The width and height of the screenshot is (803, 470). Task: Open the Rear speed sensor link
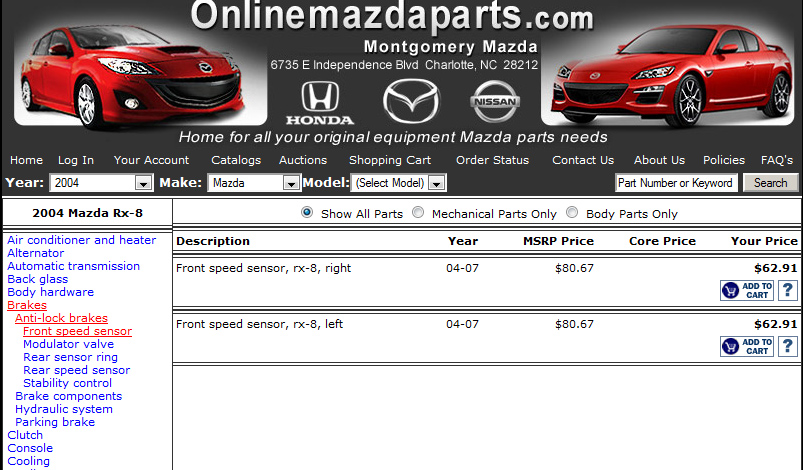(x=76, y=370)
